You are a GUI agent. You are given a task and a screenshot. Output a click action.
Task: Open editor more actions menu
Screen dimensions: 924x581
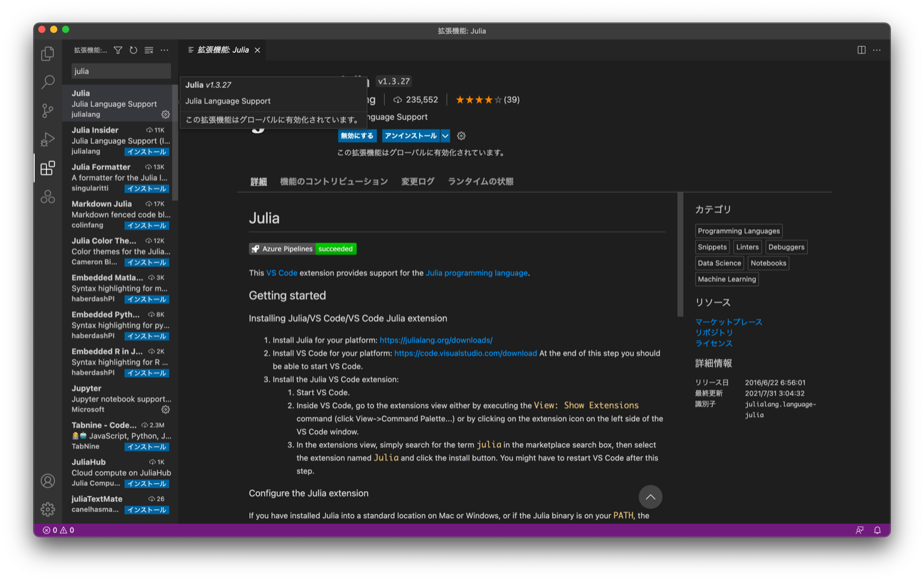point(877,50)
